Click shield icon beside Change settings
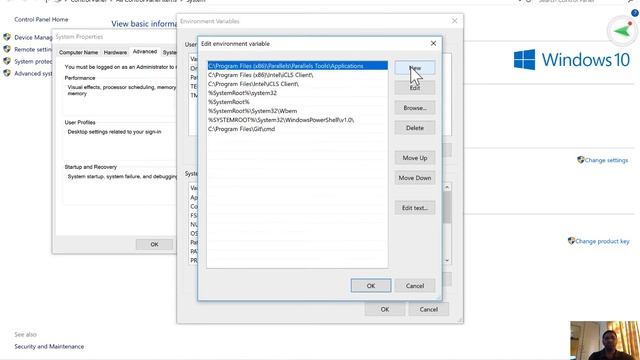This screenshot has height=360, width=640. 580,160
